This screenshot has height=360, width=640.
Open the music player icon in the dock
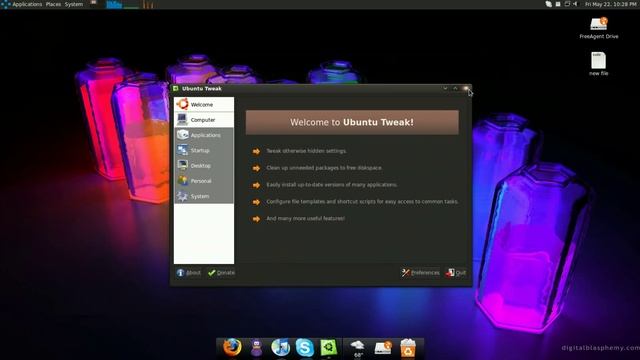point(280,348)
